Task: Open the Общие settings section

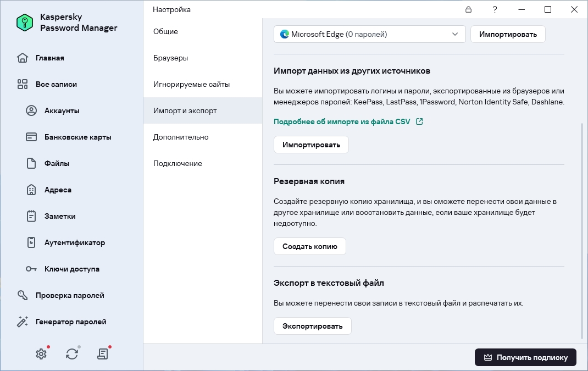Action: [x=202, y=31]
